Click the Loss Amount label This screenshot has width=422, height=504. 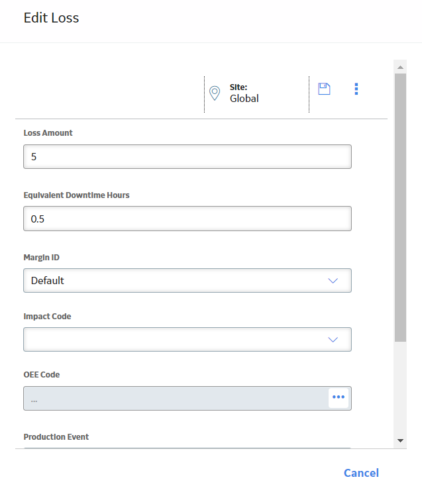click(x=48, y=132)
